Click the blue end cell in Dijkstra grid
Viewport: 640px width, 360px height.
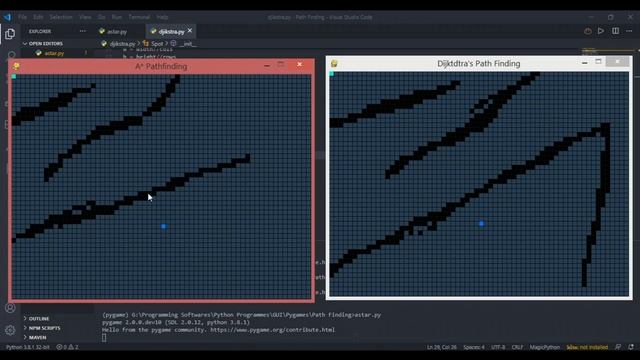point(482,224)
